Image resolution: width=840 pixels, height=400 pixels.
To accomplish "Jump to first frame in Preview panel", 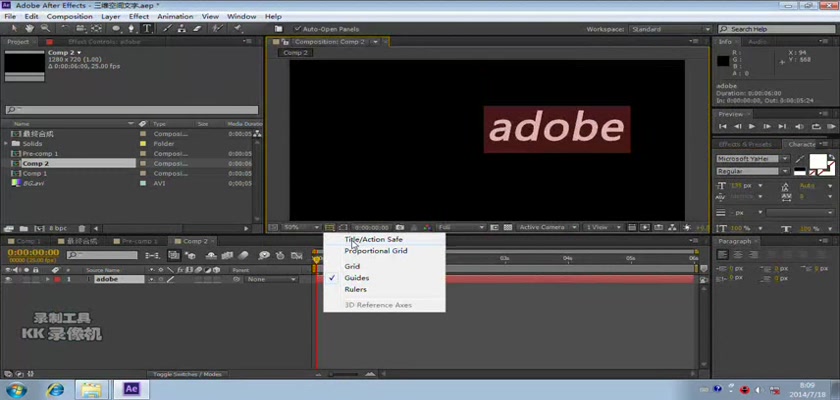I will (723, 127).
